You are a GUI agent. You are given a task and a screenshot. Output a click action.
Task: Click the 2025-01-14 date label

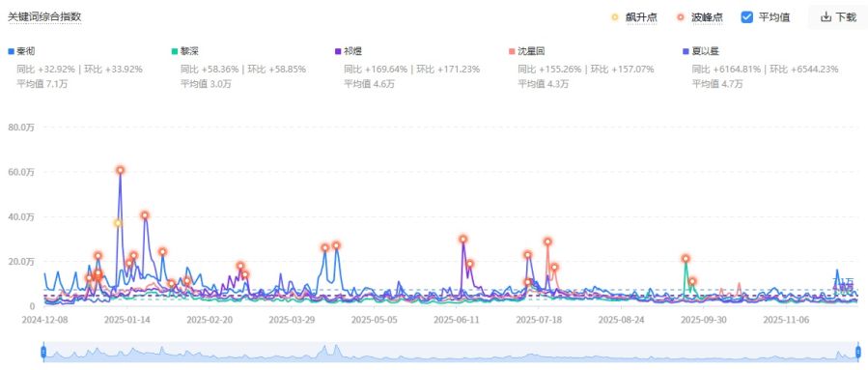click(126, 320)
